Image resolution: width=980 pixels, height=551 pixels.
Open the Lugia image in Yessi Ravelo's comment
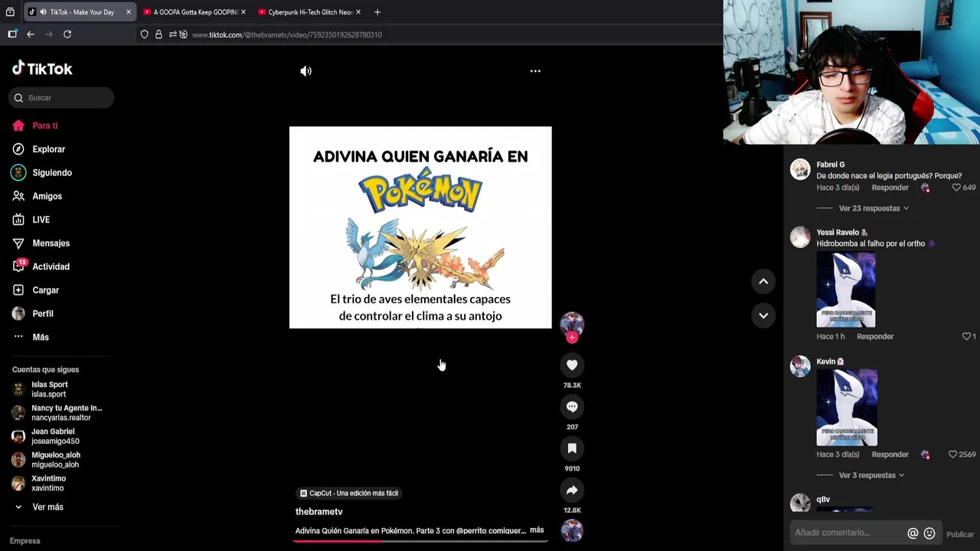(846, 290)
